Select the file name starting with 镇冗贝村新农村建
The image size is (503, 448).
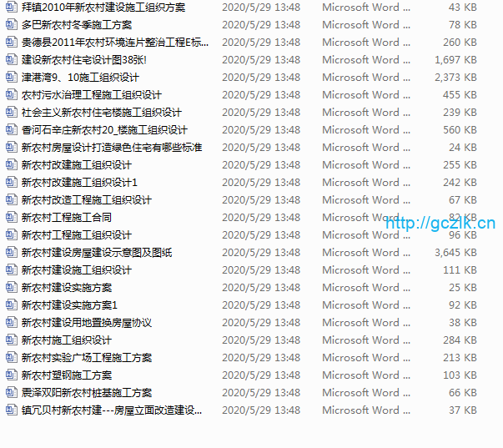pyautogui.click(x=111, y=410)
